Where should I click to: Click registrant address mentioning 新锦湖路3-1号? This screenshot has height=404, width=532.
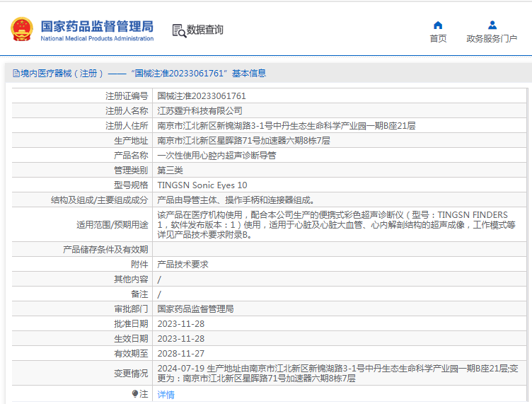tap(287, 126)
